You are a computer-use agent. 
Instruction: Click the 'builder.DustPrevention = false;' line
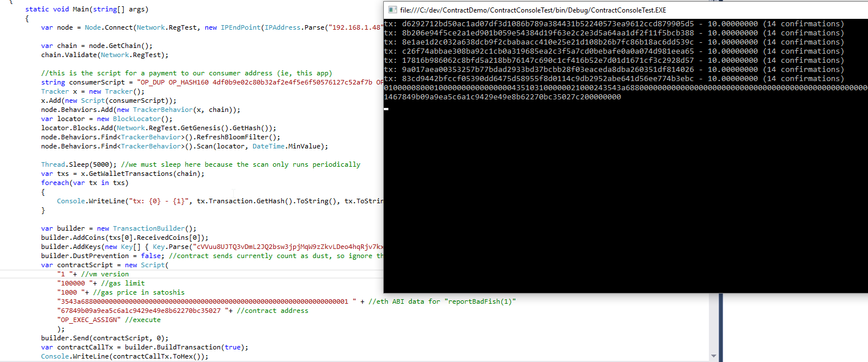point(212,256)
